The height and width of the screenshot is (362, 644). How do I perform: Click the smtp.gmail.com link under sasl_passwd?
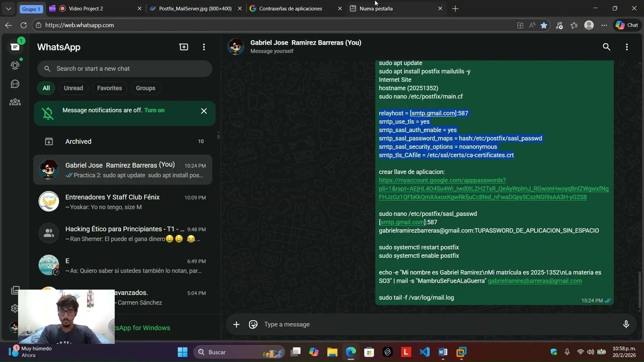(402, 222)
